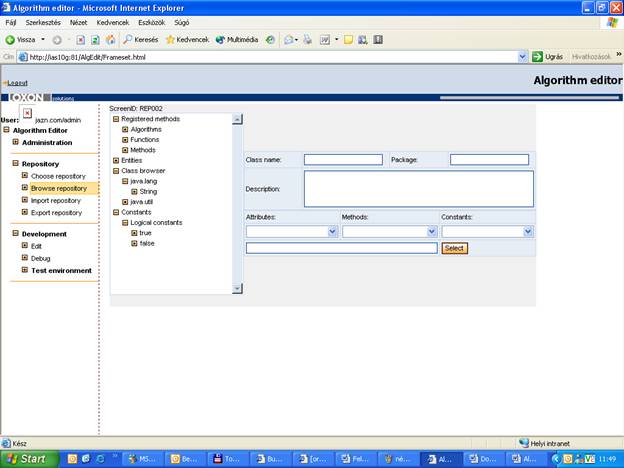The image size is (624, 468).
Task: Open the Eszközök menu
Action: [151, 21]
